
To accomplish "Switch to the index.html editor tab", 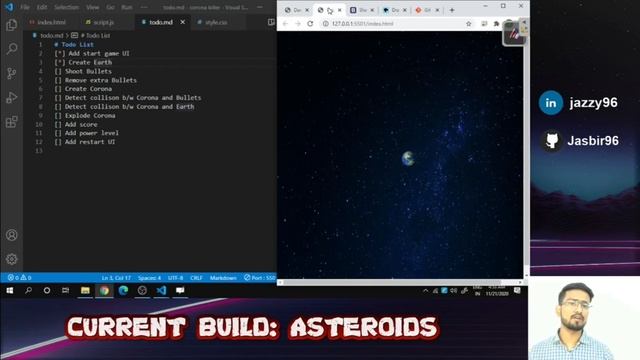I will click(48, 22).
